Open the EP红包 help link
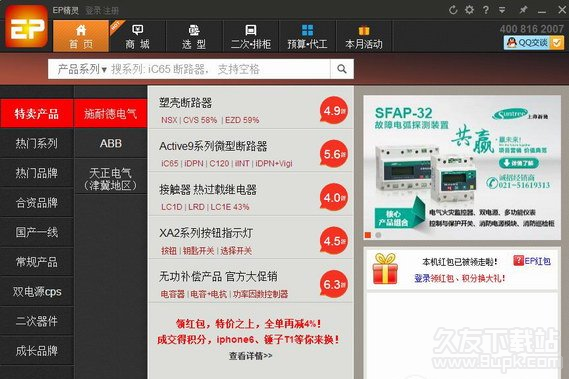This screenshot has height=379, width=569. tap(532, 261)
